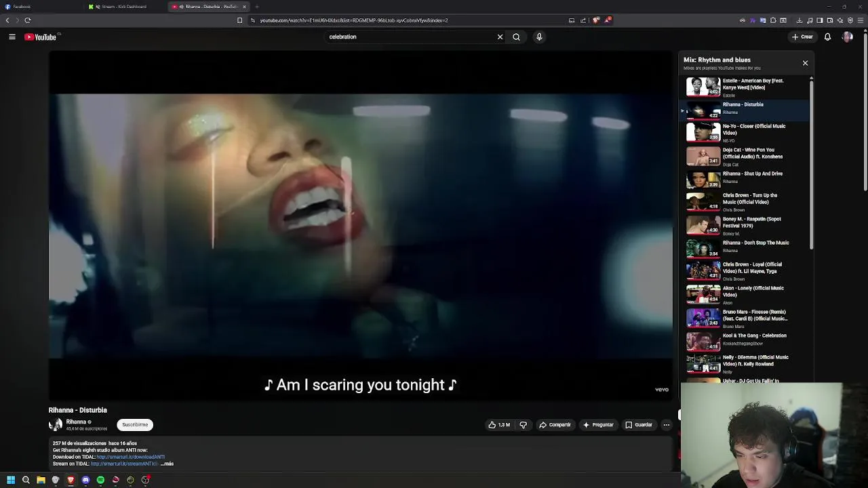Open the Crear create menu

pos(802,37)
